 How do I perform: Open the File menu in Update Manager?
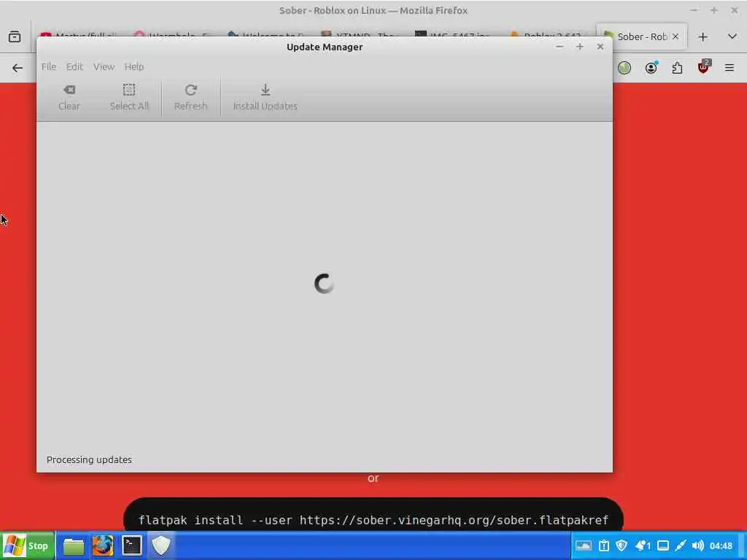(x=49, y=66)
